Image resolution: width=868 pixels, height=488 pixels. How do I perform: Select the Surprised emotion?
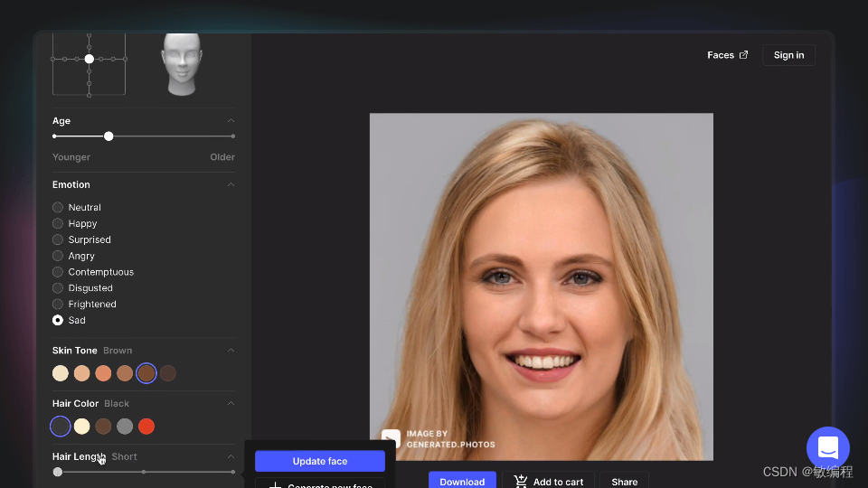point(82,239)
